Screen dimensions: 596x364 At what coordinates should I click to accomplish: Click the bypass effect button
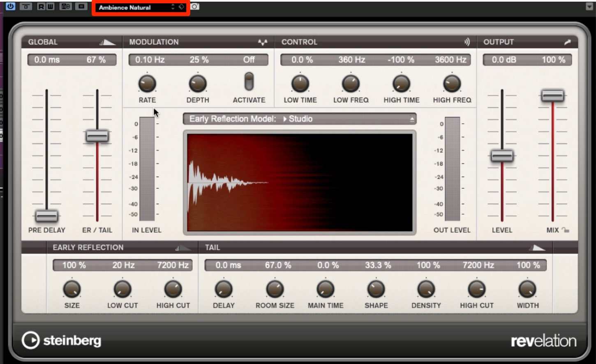[25, 6]
